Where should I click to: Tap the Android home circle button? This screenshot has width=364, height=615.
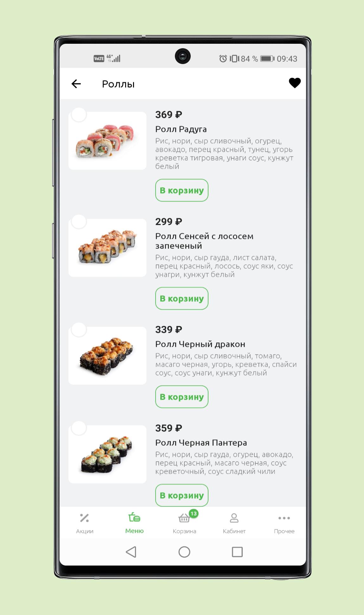tap(184, 552)
